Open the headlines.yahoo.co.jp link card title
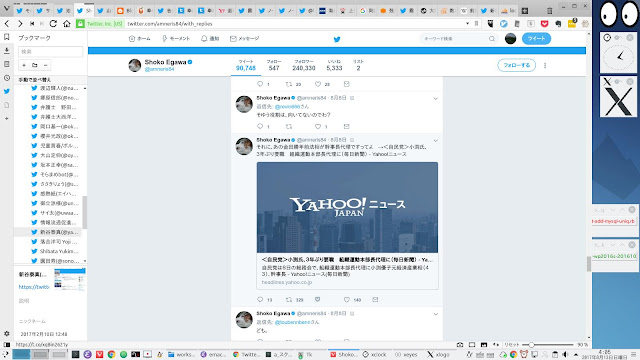 click(347, 260)
